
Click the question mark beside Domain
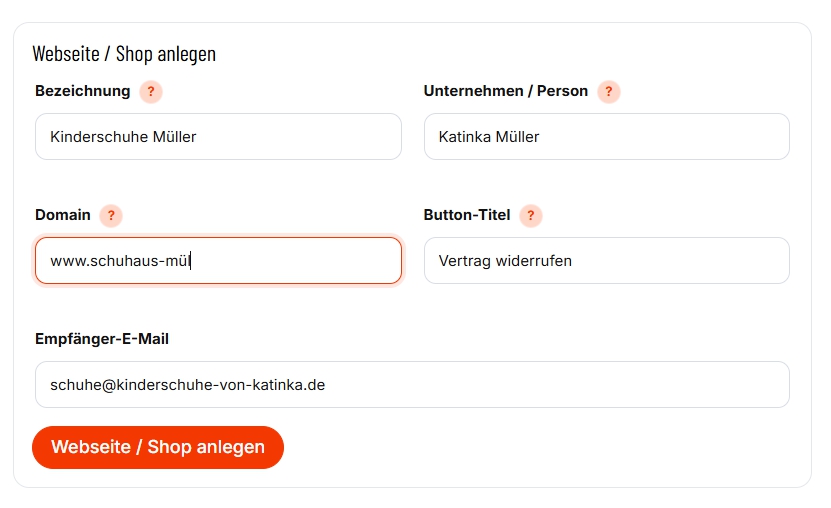pyautogui.click(x=111, y=216)
